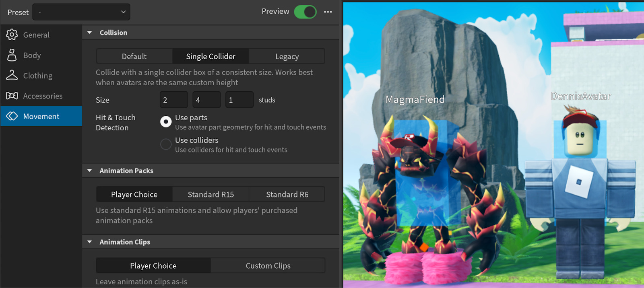The image size is (644, 288).
Task: Open the three-dot more options menu
Action: click(328, 12)
